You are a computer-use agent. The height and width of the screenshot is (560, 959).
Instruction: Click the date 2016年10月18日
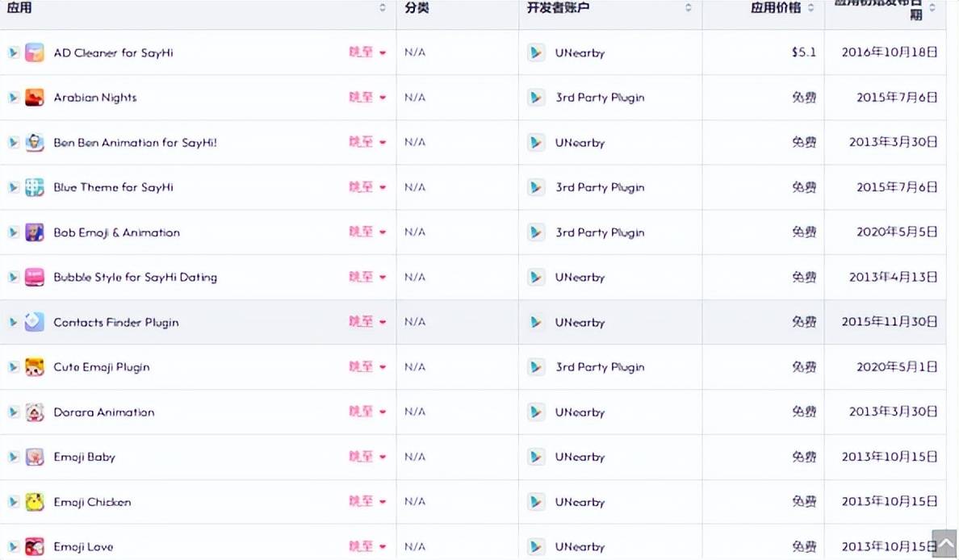pos(890,52)
